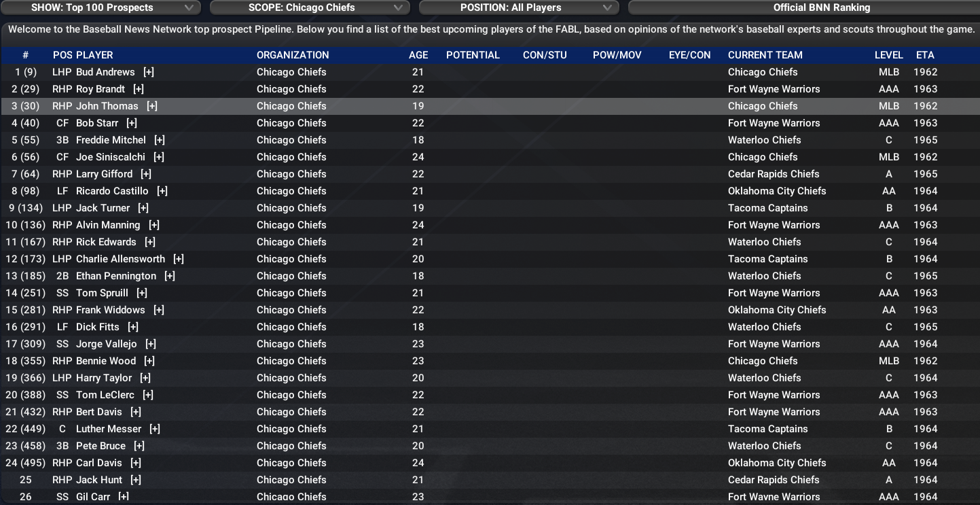The width and height of the screenshot is (980, 505).
Task: Select the Joe Siniscalchi row's Chicago Chiefs organization
Action: click(291, 157)
